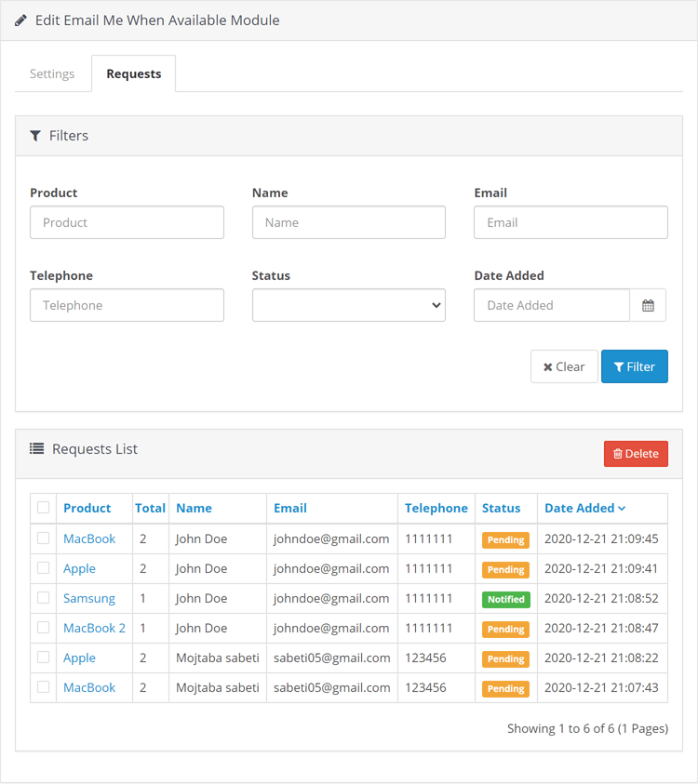The width and height of the screenshot is (698, 784).
Task: Apply filters with the blue Filter button
Action: (x=635, y=366)
